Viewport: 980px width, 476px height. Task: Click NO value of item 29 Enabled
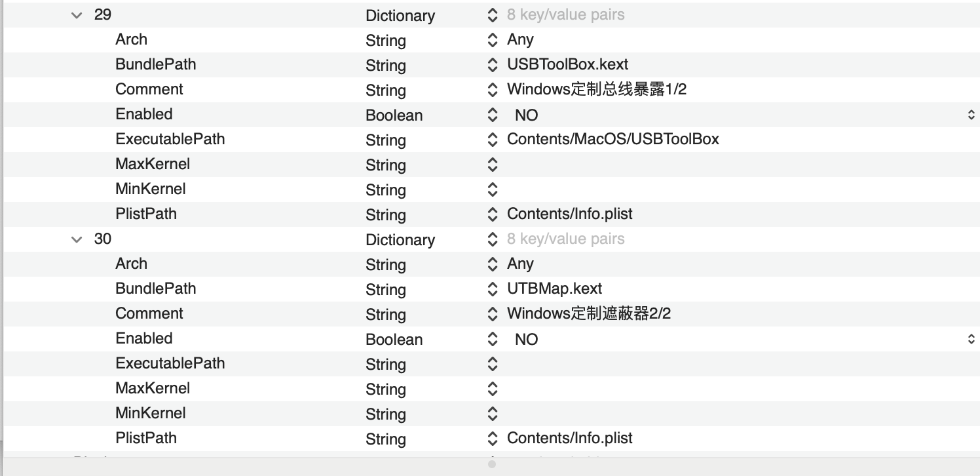point(526,116)
